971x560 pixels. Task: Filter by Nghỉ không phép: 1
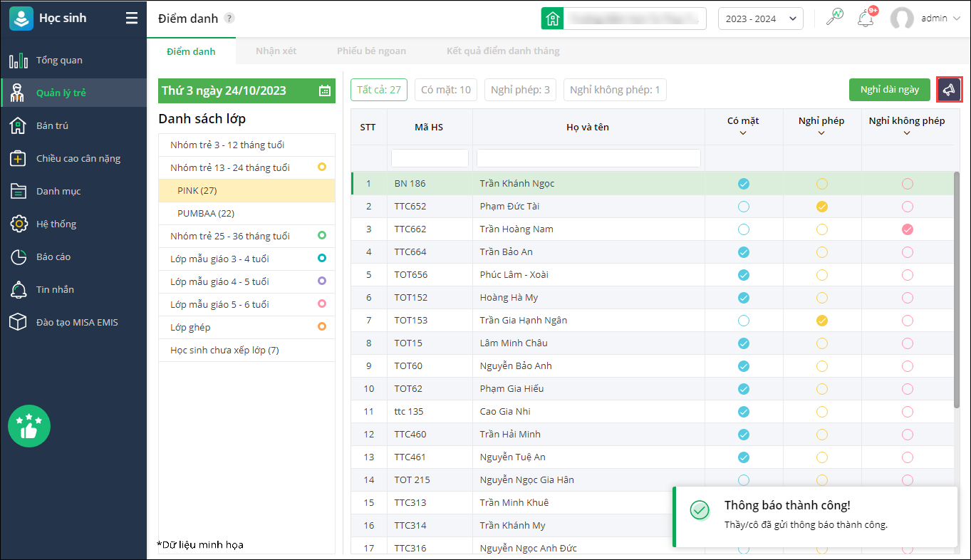[x=615, y=90]
